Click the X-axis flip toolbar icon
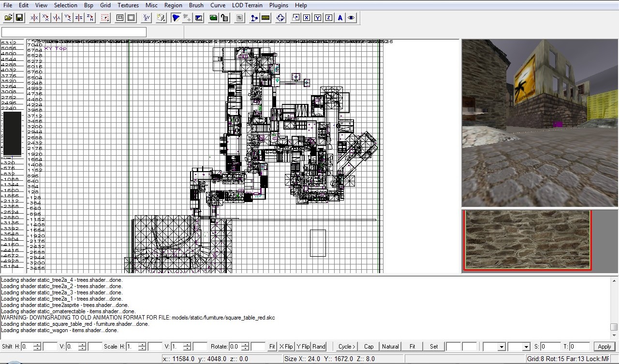619x364 pixels. click(34, 18)
